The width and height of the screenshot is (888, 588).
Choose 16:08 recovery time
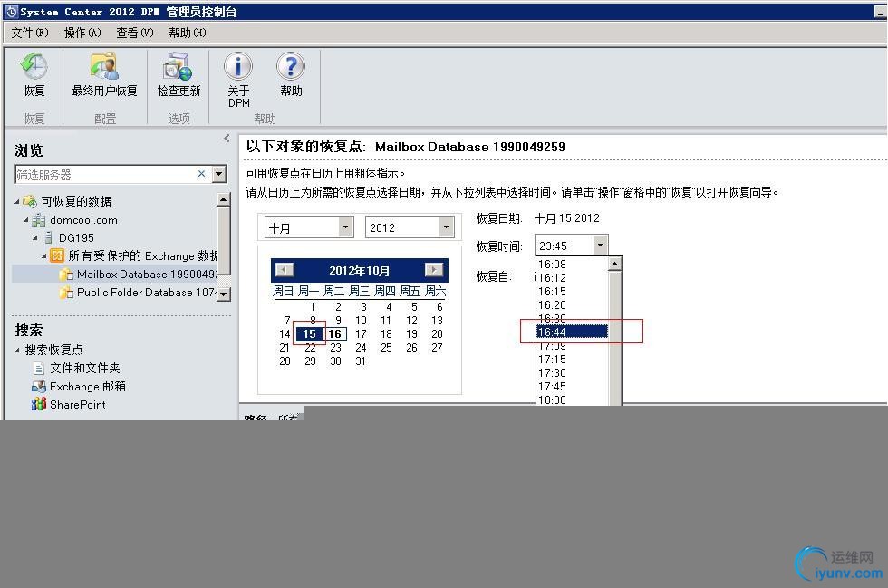[572, 264]
